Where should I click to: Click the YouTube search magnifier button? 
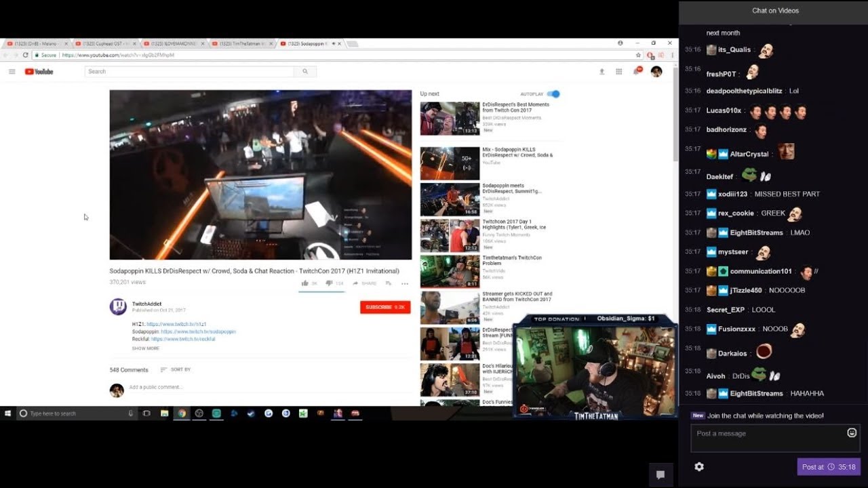[x=305, y=71]
